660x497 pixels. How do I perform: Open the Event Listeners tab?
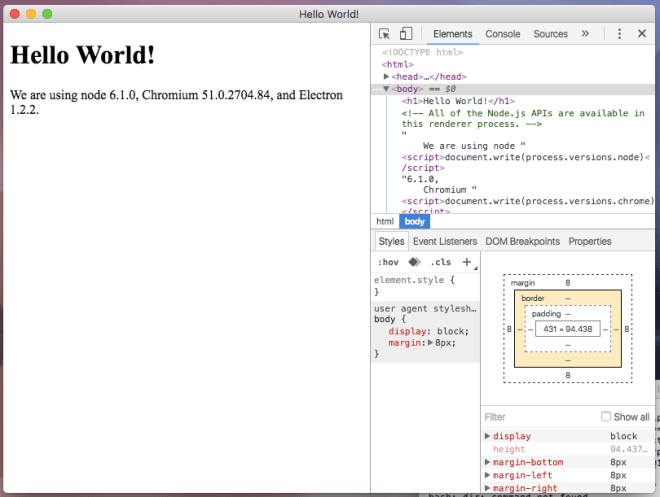(445, 241)
